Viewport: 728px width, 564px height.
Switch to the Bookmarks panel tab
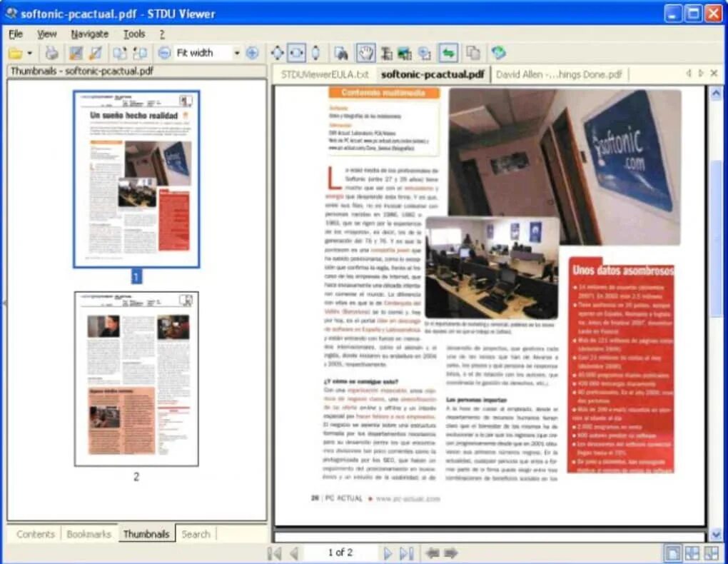click(x=89, y=534)
